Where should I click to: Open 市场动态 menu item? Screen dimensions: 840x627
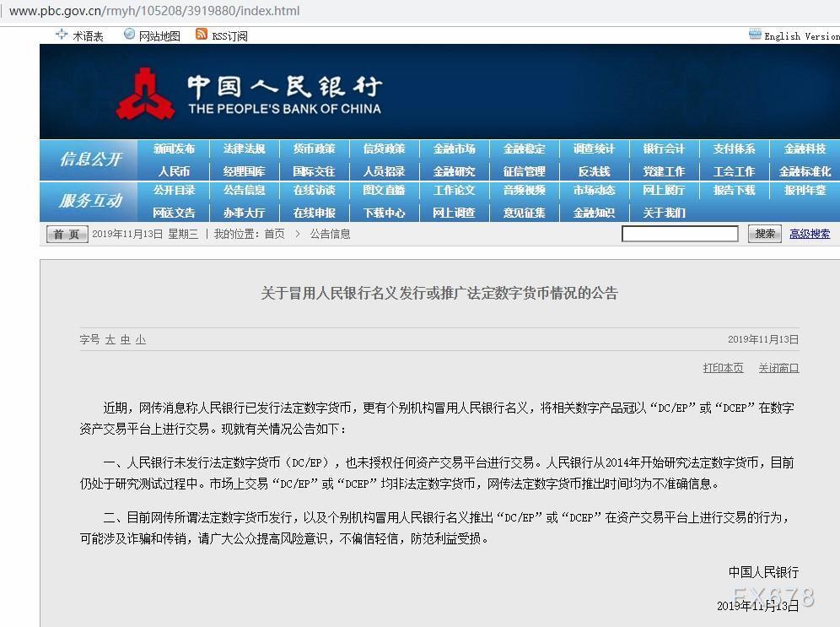point(594,190)
